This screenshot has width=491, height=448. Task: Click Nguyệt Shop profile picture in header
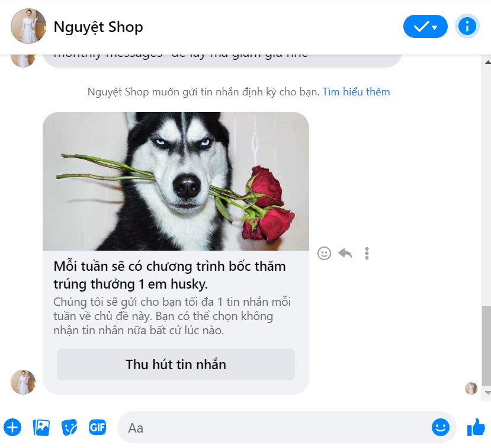pyautogui.click(x=28, y=27)
